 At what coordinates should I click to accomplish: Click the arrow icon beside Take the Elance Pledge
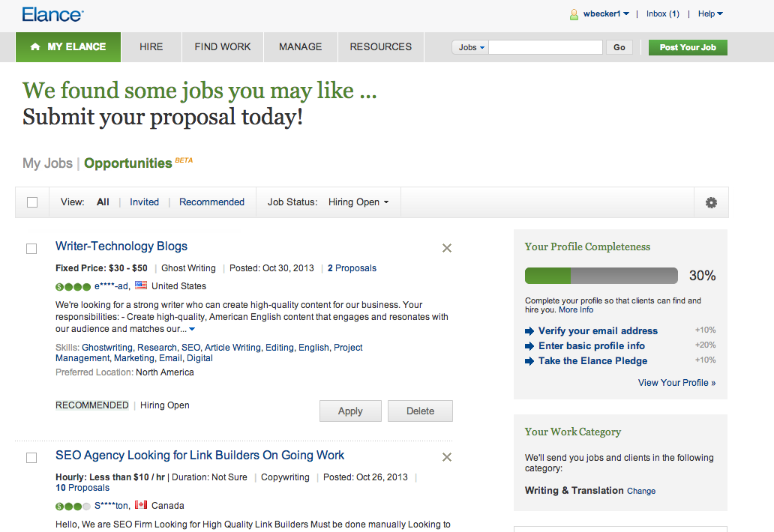[x=529, y=361]
